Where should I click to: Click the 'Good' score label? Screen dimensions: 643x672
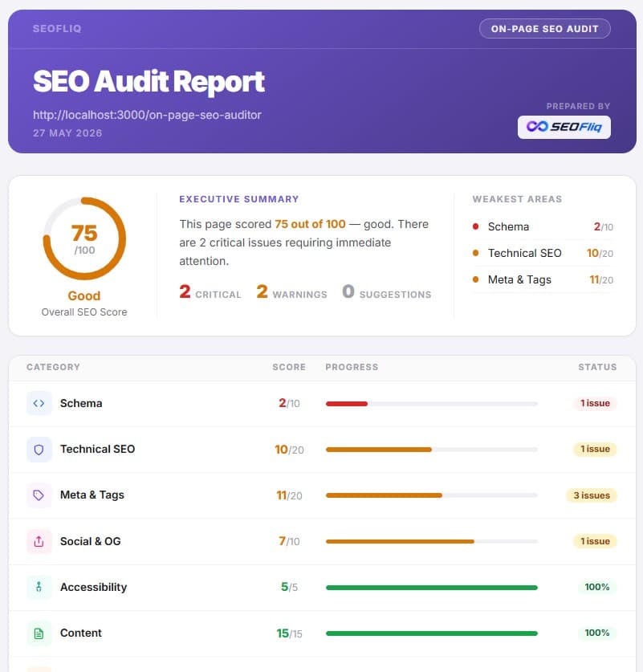pos(84,295)
